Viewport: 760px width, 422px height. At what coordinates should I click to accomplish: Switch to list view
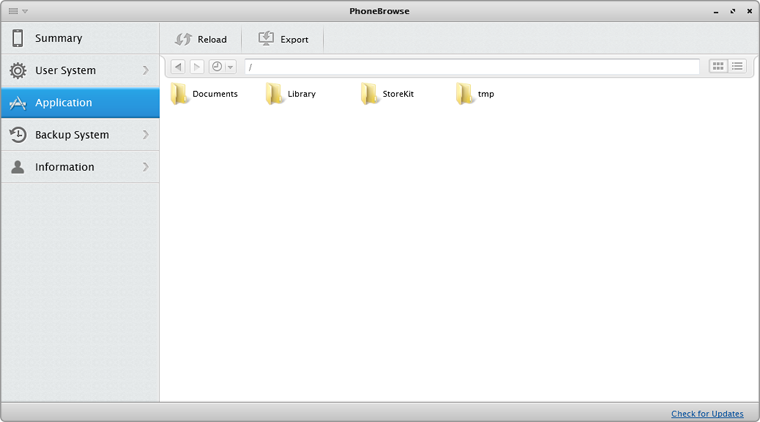tap(738, 66)
